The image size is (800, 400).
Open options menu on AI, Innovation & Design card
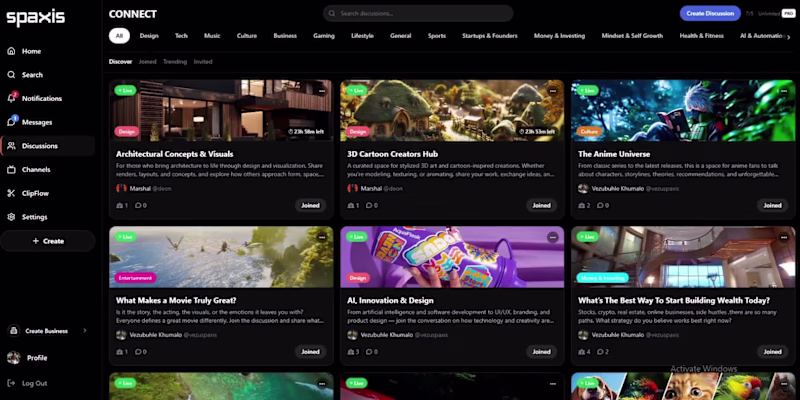click(553, 237)
